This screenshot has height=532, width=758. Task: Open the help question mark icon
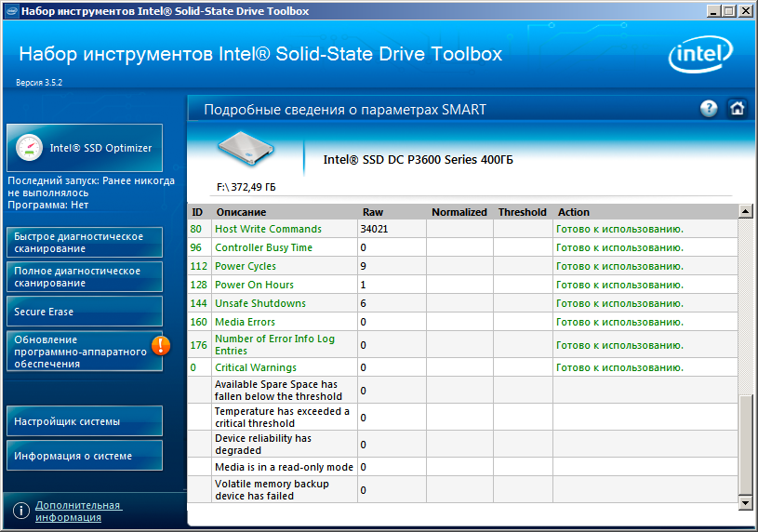pyautogui.click(x=709, y=109)
